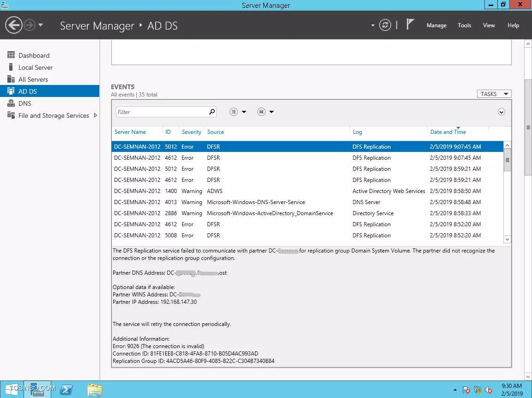Screen dimensions: 532x398
Task: Click the Dashboard icon
Action: click(11, 55)
